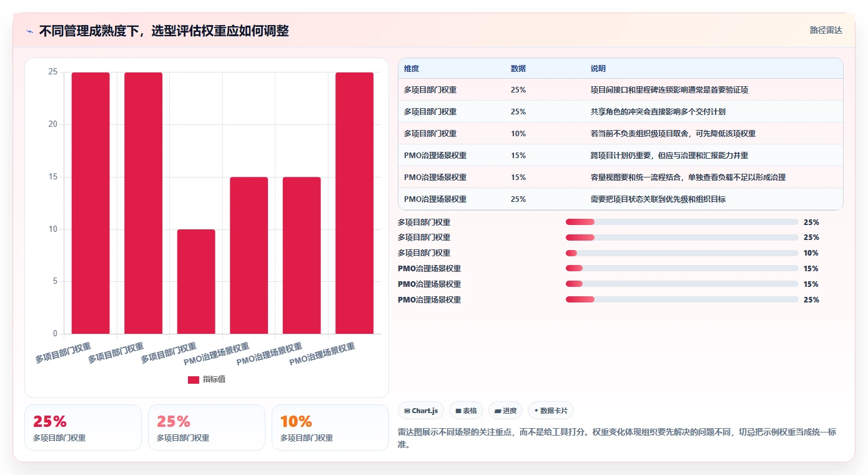This screenshot has width=868, height=475.
Task: Click the lightning icon beside the page title
Action: [x=30, y=31]
